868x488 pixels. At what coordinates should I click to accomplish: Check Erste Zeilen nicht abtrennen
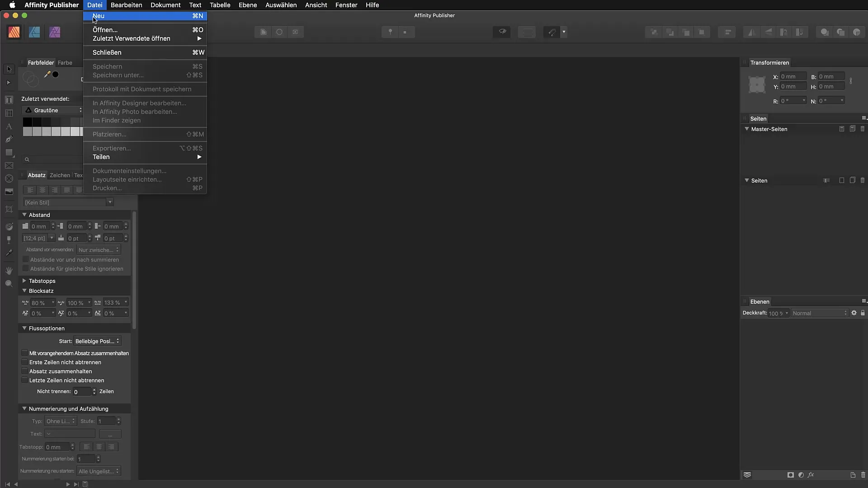25,362
